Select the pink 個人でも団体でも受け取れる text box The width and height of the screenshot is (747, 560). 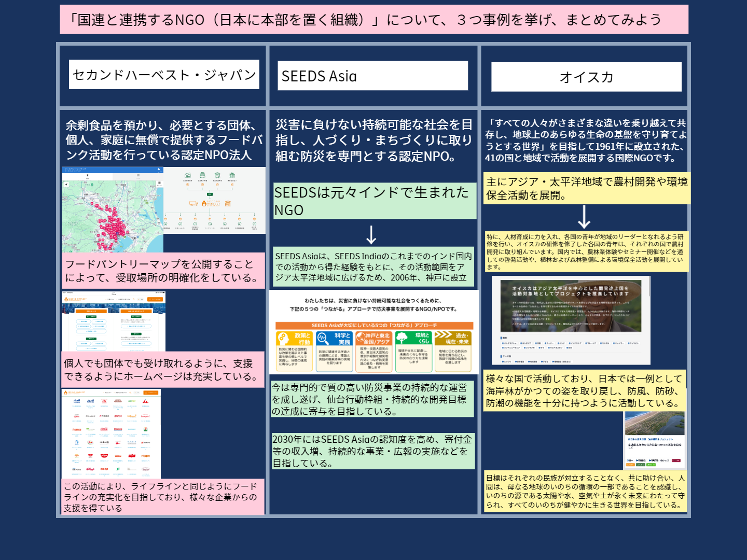(163, 370)
